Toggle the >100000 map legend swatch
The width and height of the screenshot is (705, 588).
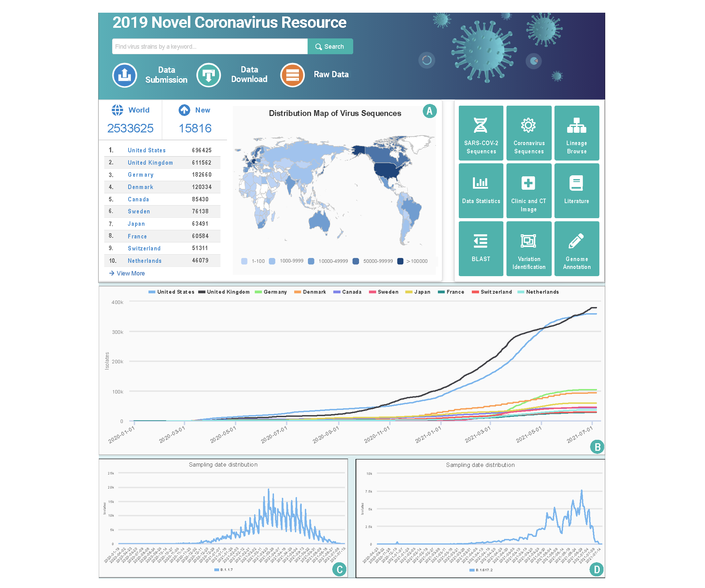tap(400, 261)
